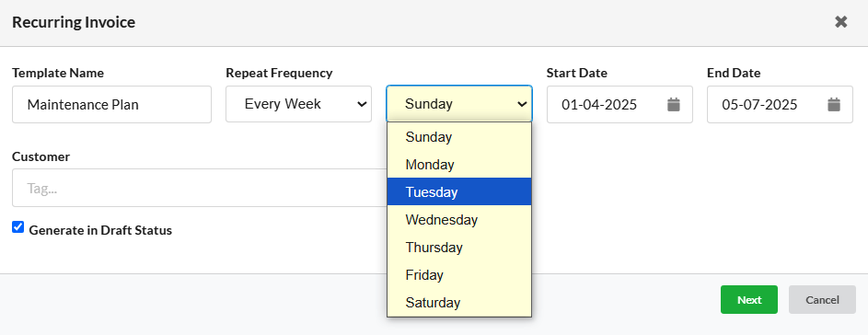This screenshot has height=335, width=868.
Task: Click the Start Date text field
Action: pyautogui.click(x=607, y=104)
